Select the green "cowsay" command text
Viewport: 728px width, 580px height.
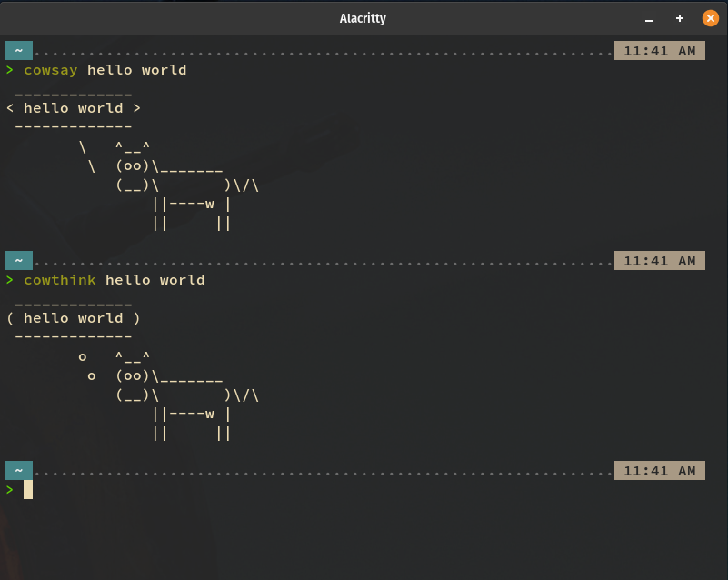[x=52, y=70]
